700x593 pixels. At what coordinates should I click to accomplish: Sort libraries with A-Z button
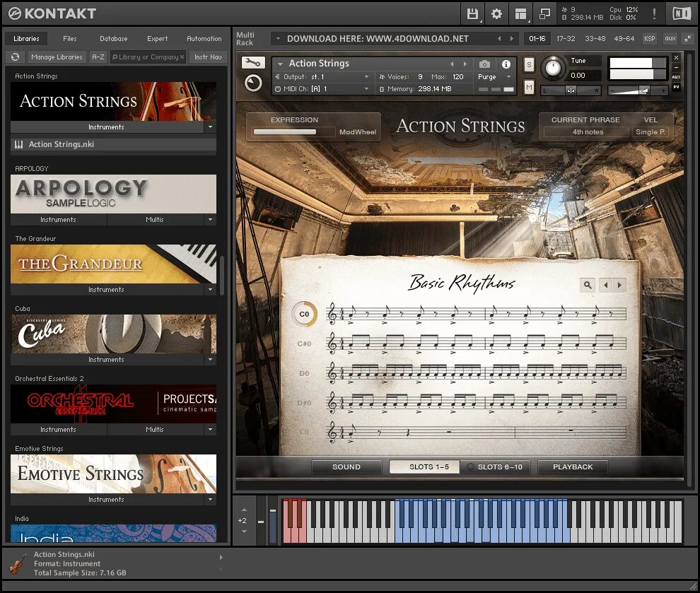coord(98,57)
